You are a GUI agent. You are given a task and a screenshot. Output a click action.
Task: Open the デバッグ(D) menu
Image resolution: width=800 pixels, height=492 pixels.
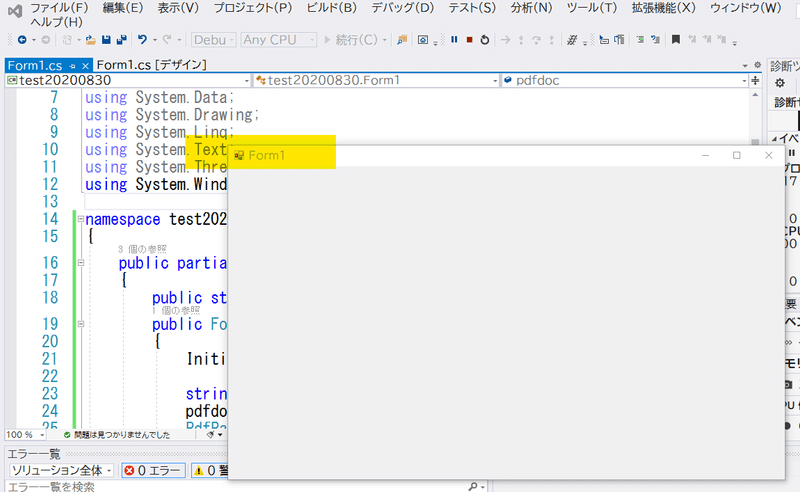point(402,8)
